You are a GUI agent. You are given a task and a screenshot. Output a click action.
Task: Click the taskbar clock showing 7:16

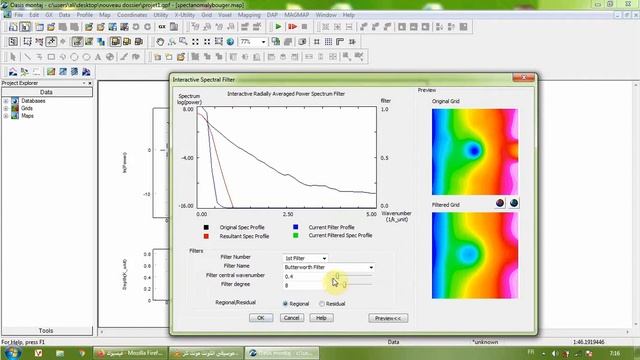pyautogui.click(x=615, y=353)
